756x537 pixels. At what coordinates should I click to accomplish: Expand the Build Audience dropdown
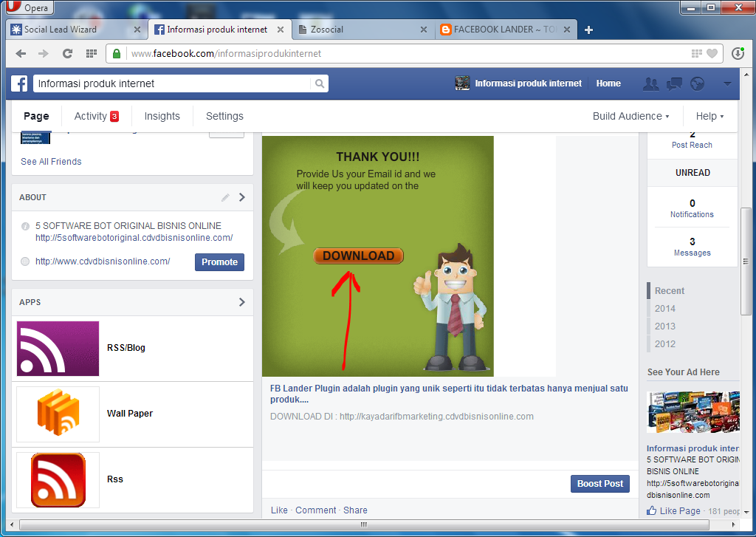(x=630, y=116)
